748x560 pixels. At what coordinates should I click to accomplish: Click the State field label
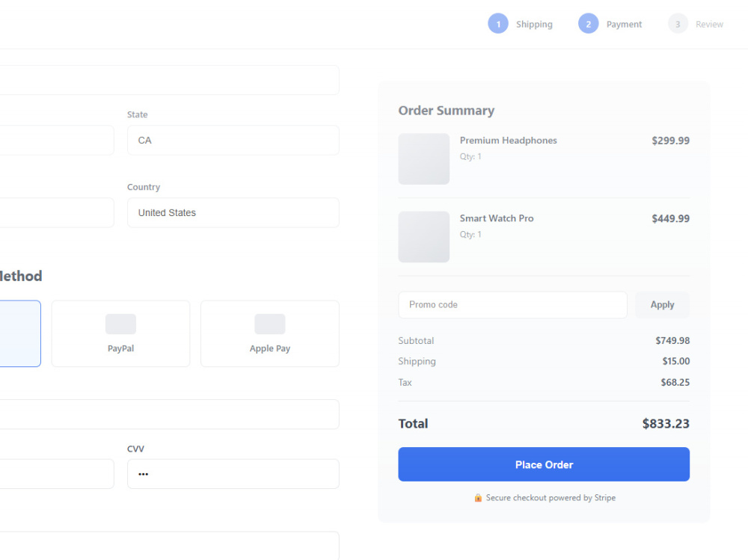coord(138,114)
